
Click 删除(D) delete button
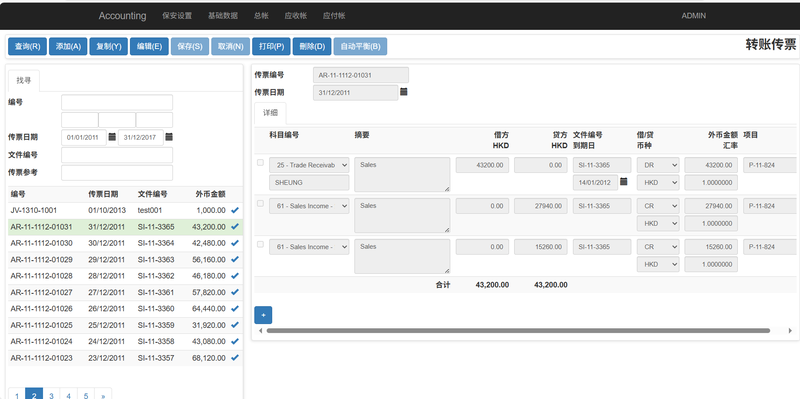pos(312,46)
